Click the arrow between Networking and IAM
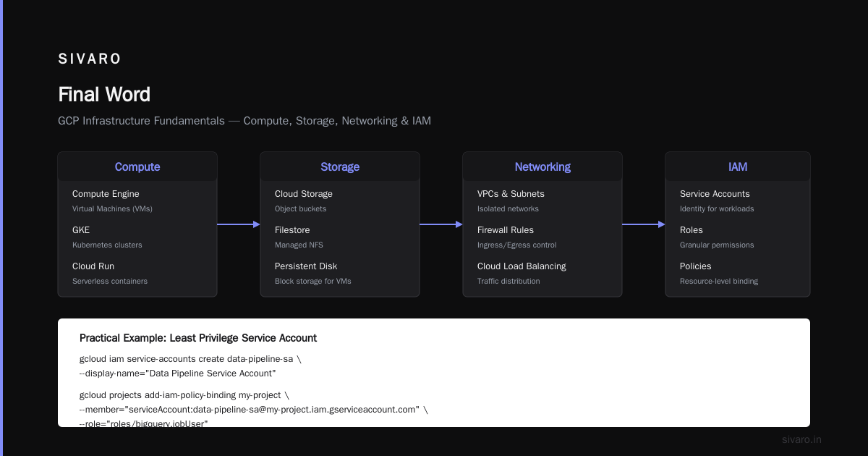The image size is (868, 456). click(x=644, y=224)
